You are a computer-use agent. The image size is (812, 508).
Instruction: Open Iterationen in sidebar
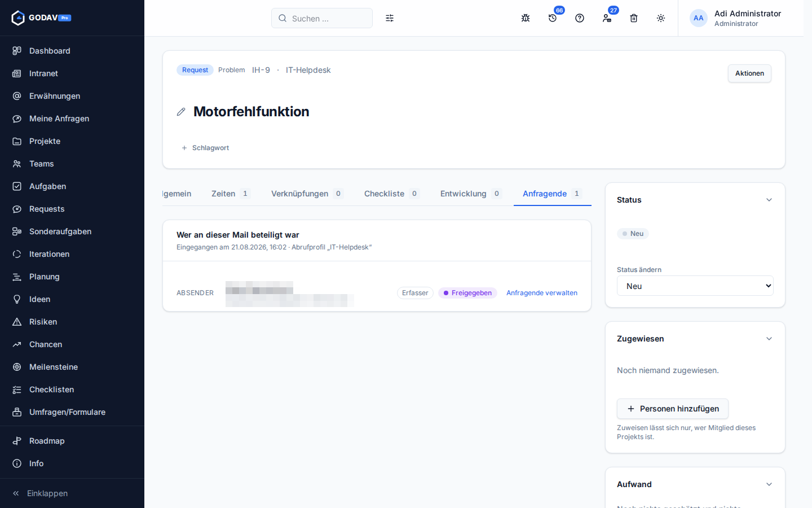pos(72,254)
